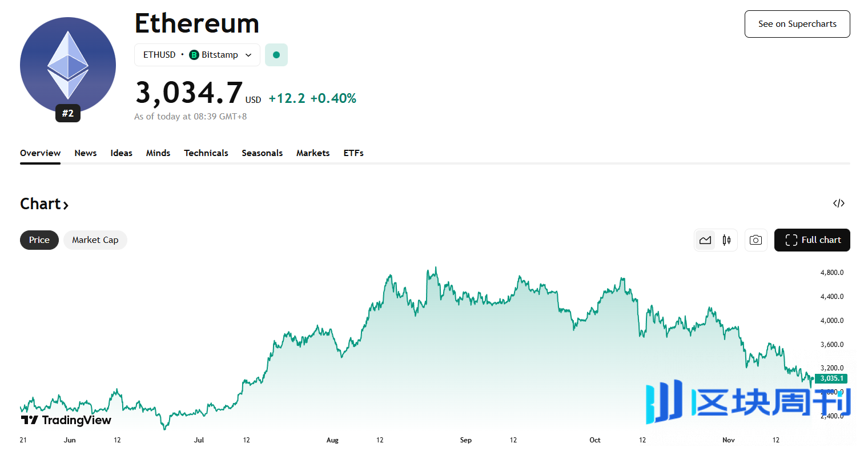Open the ETFs tab
This screenshot has width=868, height=455.
click(x=353, y=153)
